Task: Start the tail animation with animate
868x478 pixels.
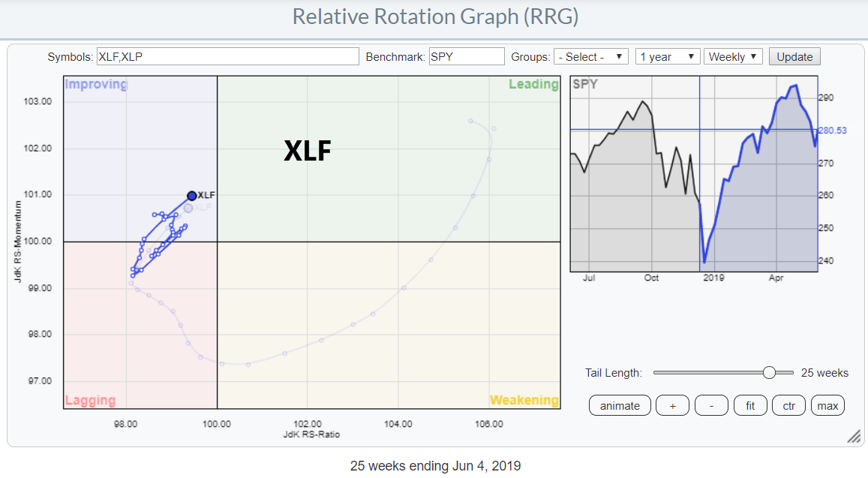Action: 620,406
